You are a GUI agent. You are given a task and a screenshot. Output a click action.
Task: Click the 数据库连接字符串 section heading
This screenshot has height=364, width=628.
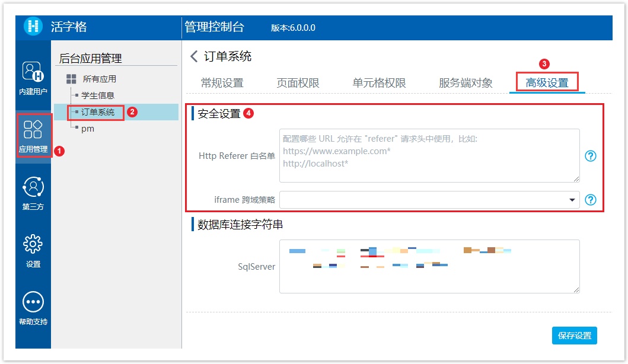[x=240, y=225]
